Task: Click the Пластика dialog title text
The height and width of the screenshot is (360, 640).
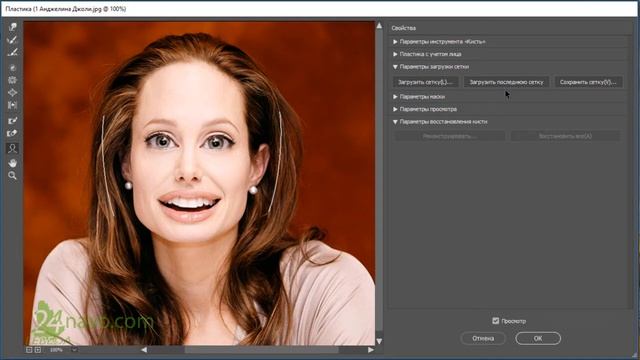Action: click(x=66, y=9)
